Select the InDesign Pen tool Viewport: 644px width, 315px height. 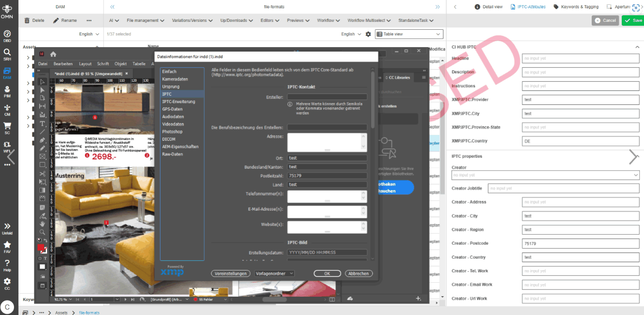coord(42,140)
